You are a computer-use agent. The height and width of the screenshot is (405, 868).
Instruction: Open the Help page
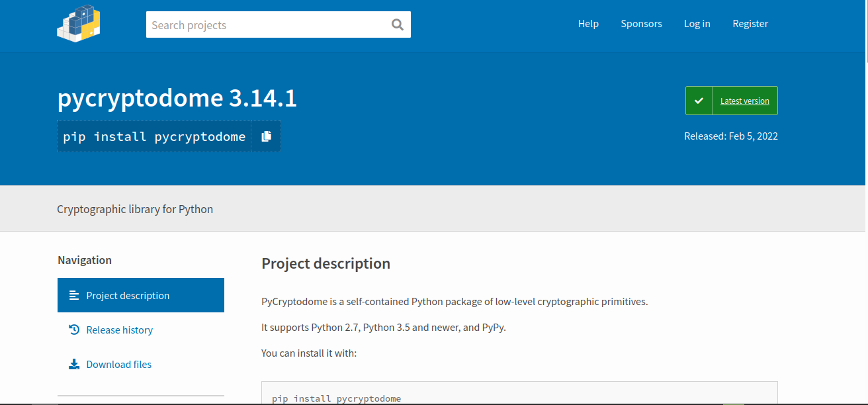(x=588, y=23)
